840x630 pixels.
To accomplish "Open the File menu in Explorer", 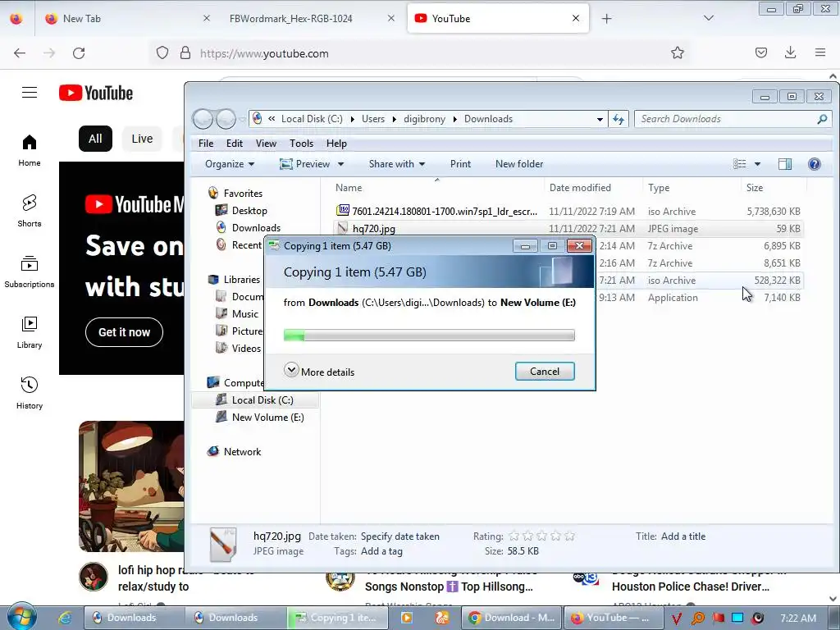I will (206, 144).
